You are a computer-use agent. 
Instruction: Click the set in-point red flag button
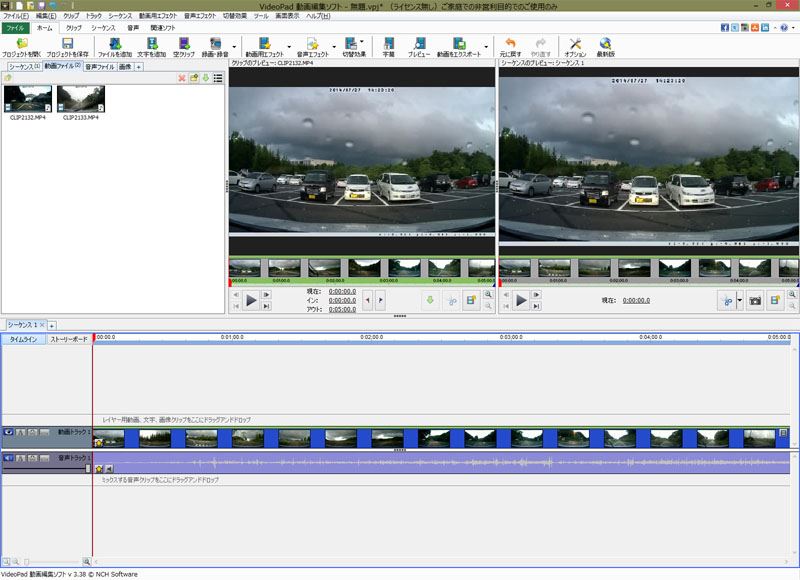click(367, 300)
